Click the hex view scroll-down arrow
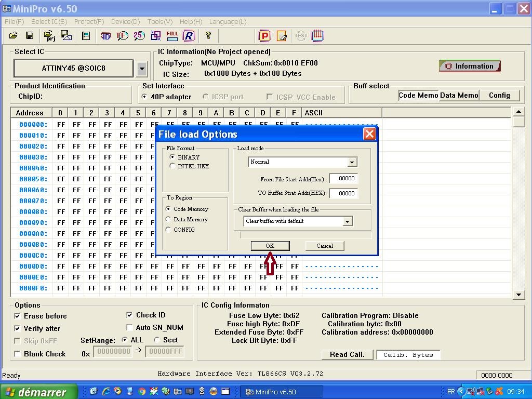Screen dimensions: 532x399 point(518,295)
